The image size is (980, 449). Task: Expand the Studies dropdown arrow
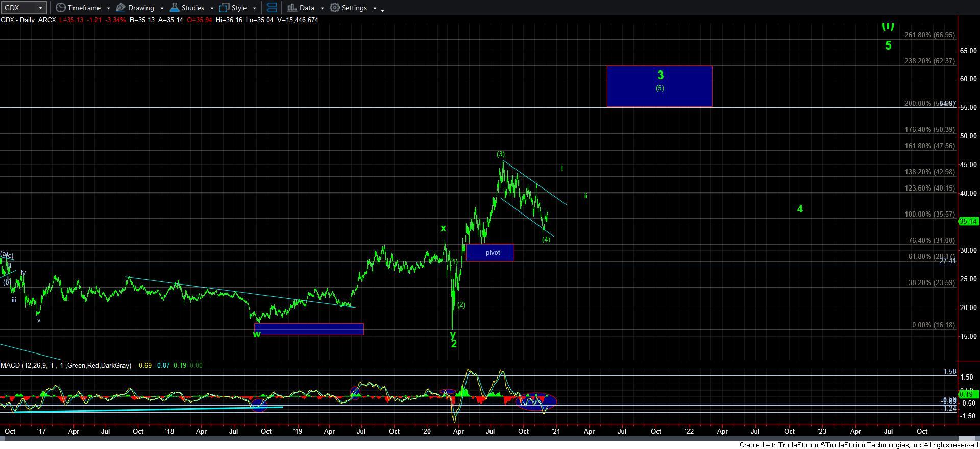tap(212, 8)
